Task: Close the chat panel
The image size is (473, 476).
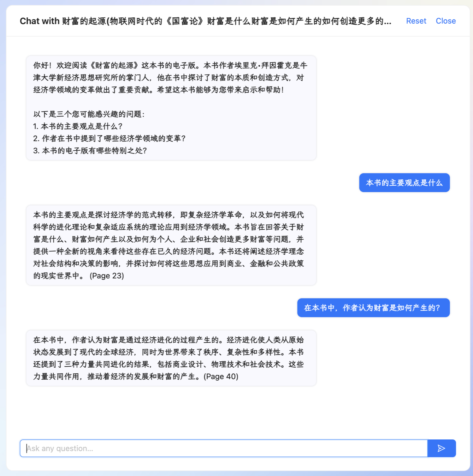Action: coord(446,21)
